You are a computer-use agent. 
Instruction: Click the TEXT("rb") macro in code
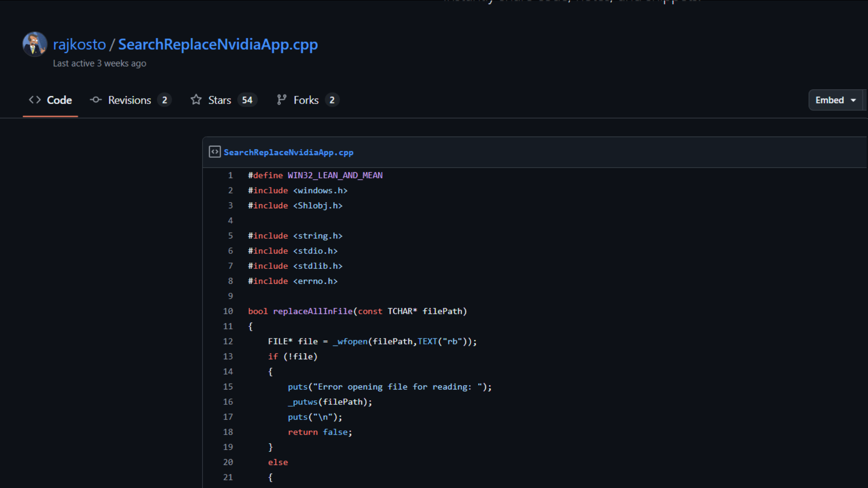click(x=443, y=341)
